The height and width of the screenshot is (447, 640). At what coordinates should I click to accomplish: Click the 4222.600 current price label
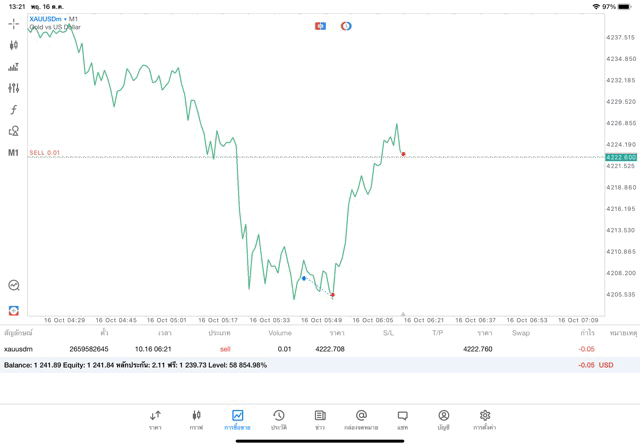click(620, 157)
